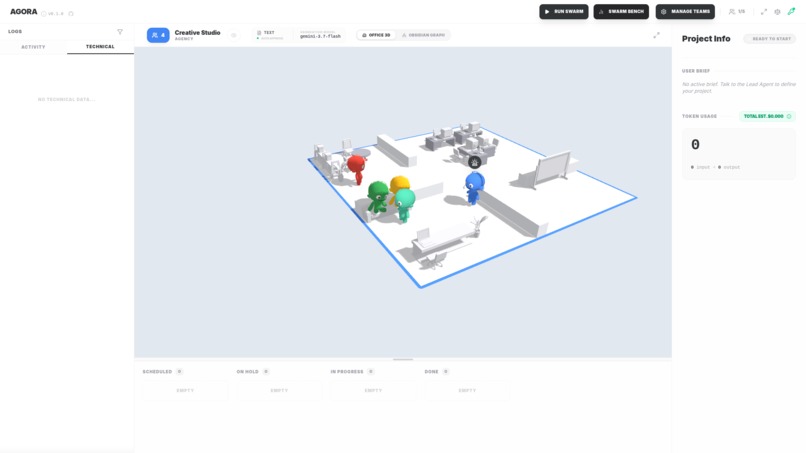Click the users count icon showing 1/5
This screenshot has width=806, height=453.
pyautogui.click(x=737, y=11)
